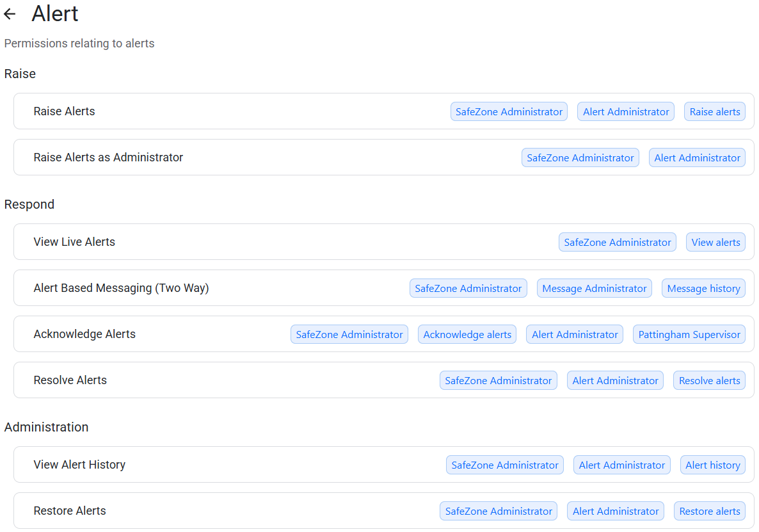The image size is (759, 532).
Task: Select the Message Administrator role chip
Action: (x=595, y=288)
